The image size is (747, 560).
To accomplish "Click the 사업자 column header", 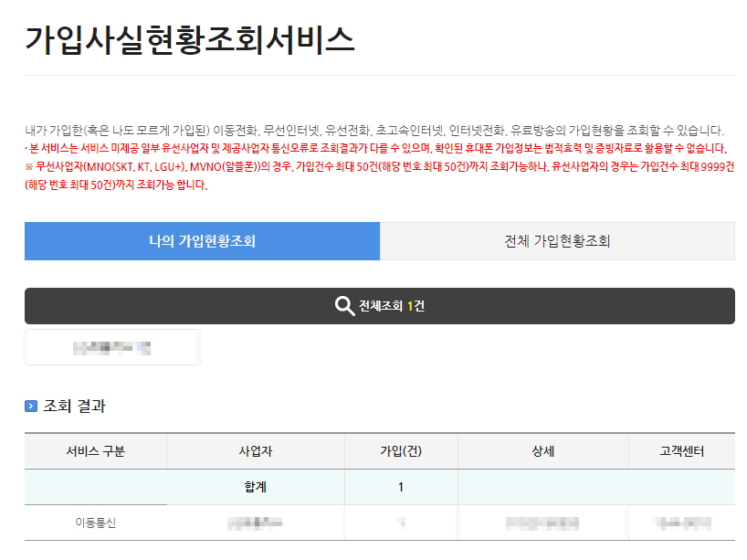I will 255,450.
